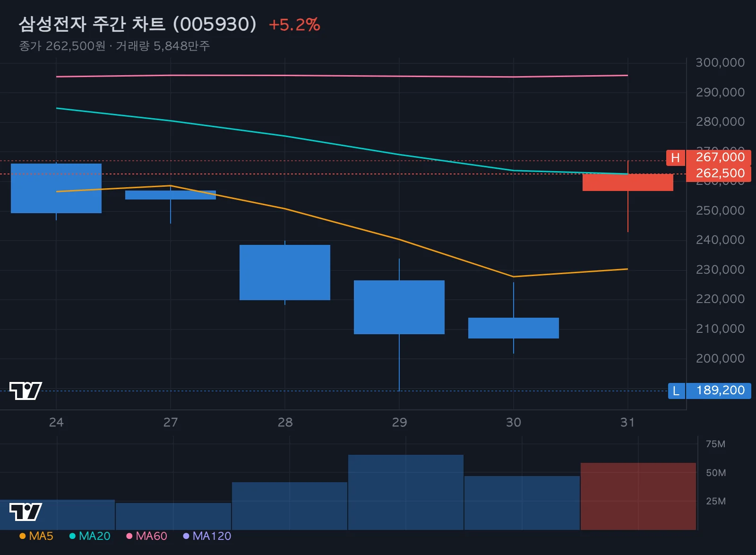
Task: Click the 189,200 low price label
Action: [x=719, y=390]
